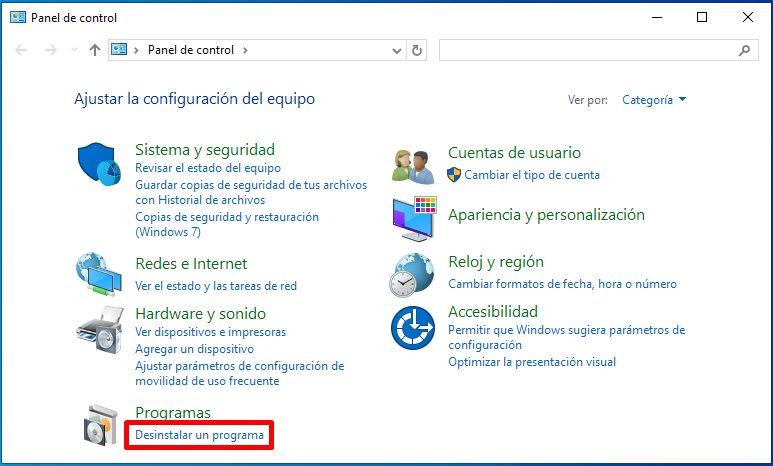Click Optimizar la presentación visual
Image resolution: width=773 pixels, height=466 pixels.
pyautogui.click(x=532, y=362)
